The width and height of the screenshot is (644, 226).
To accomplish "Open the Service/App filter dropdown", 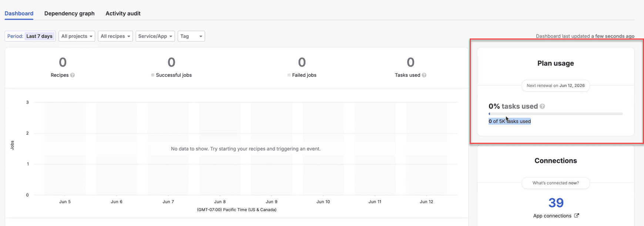I will coord(155,36).
